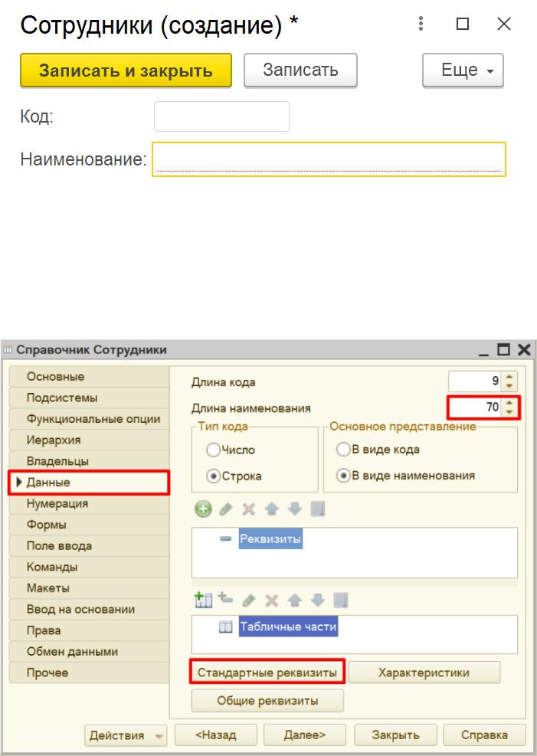Click the sort list icon above Реквизиты
Image resolution: width=537 pixels, height=756 pixels.
click(318, 509)
